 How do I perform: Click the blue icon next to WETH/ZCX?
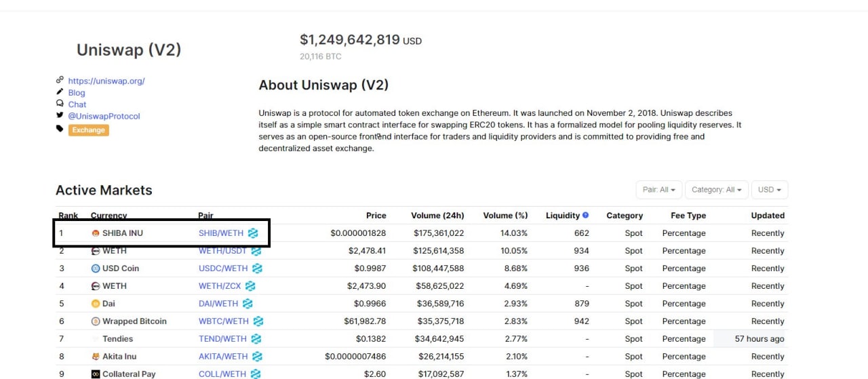[250, 286]
